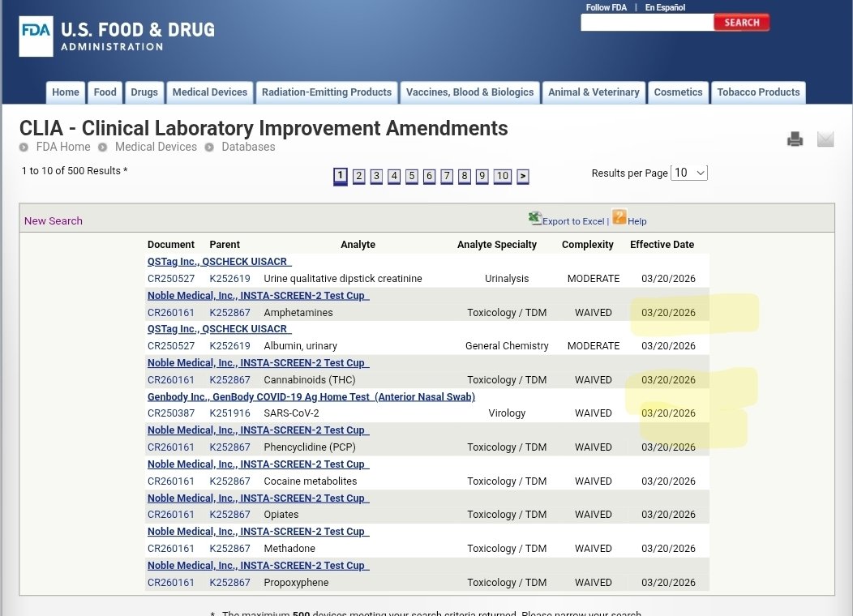
Task: Go to Medical Devices breadcrumb
Action: (156, 147)
